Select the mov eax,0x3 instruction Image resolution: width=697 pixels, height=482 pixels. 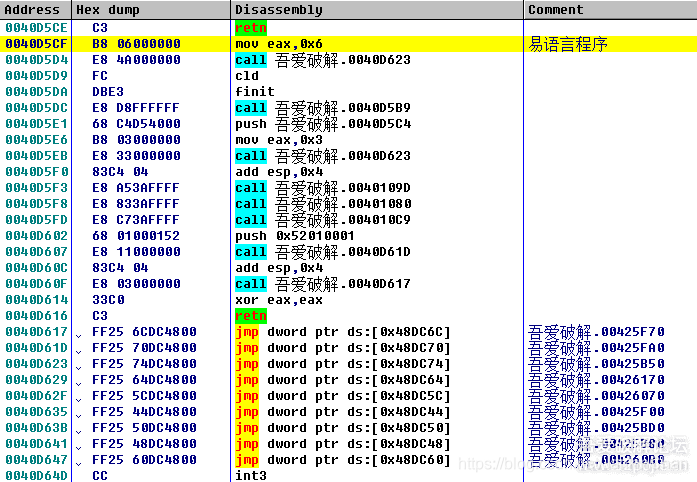[x=279, y=140]
